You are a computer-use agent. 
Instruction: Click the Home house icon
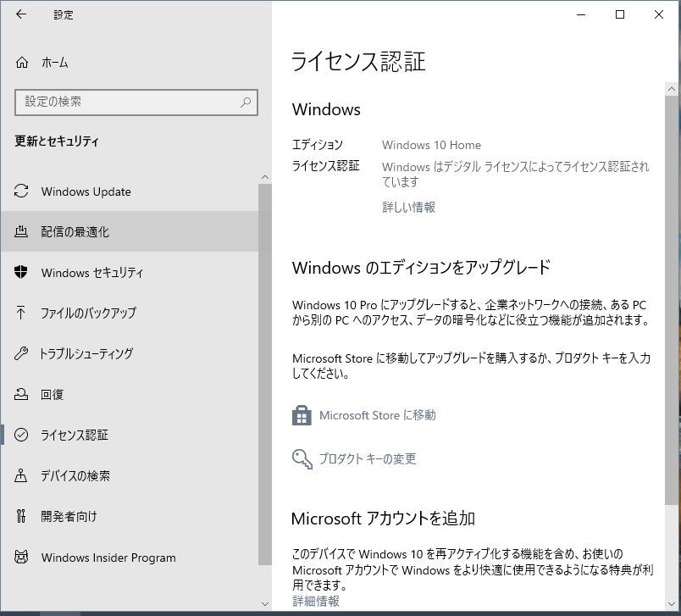22,63
